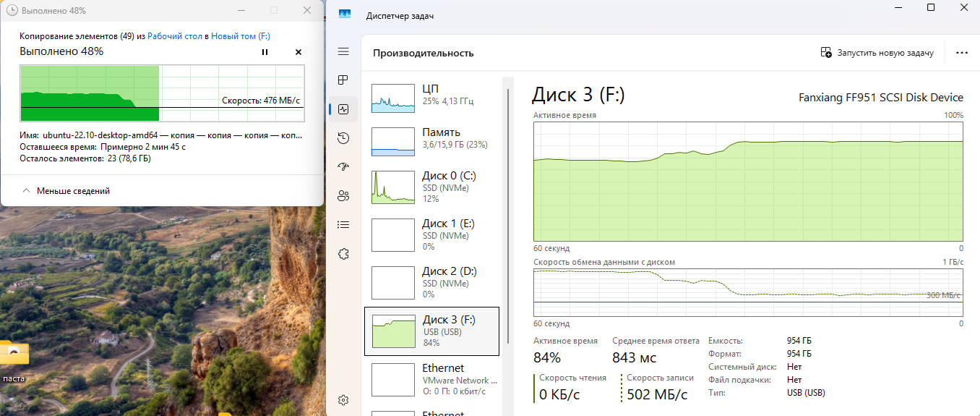Click the disk transfer rate graph
Image resolution: width=980 pixels, height=416 pixels.
[748, 293]
